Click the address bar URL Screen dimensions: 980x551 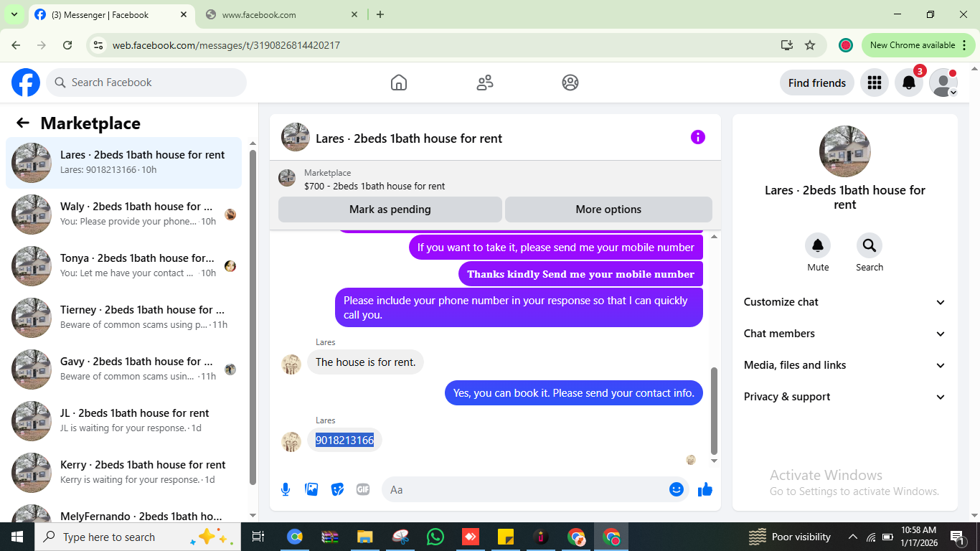(226, 45)
